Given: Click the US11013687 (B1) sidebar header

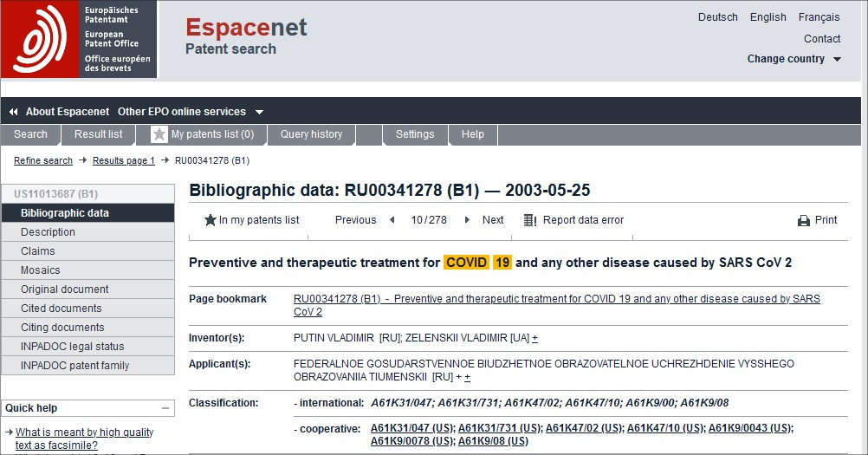Looking at the screenshot, I should (88, 194).
